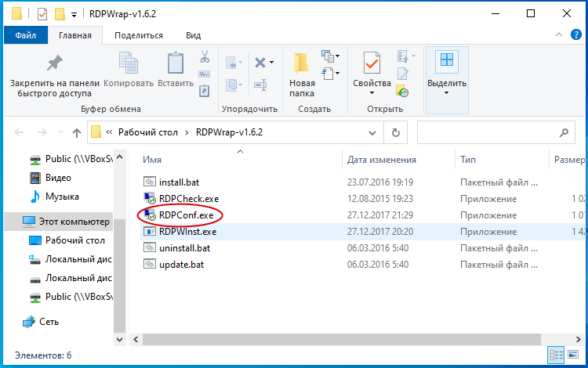Expand the address bar history dropdown
The width and height of the screenshot is (588, 368).
pos(372,132)
